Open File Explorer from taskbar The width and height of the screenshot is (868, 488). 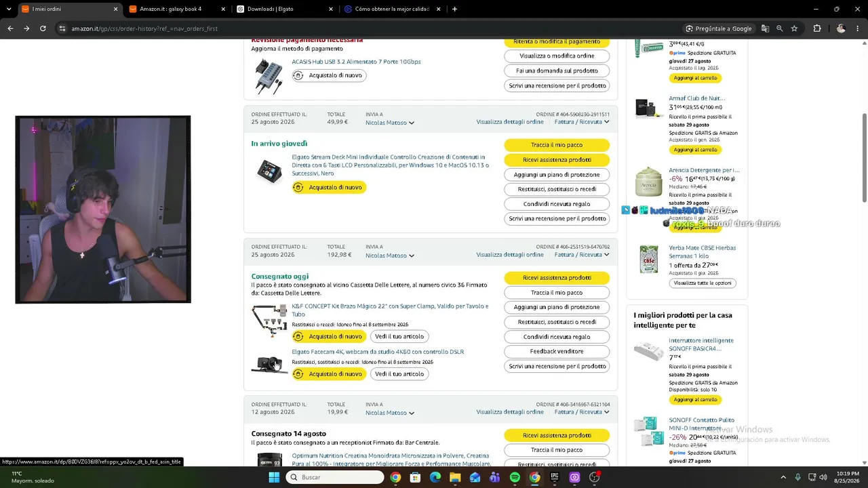455,477
